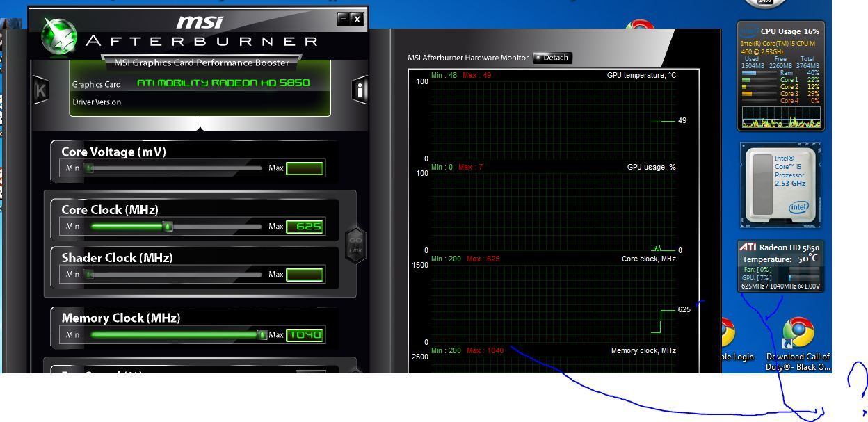The image size is (868, 422).
Task: Click 'Max : 7' on GPU usage graph
Action: click(x=470, y=167)
